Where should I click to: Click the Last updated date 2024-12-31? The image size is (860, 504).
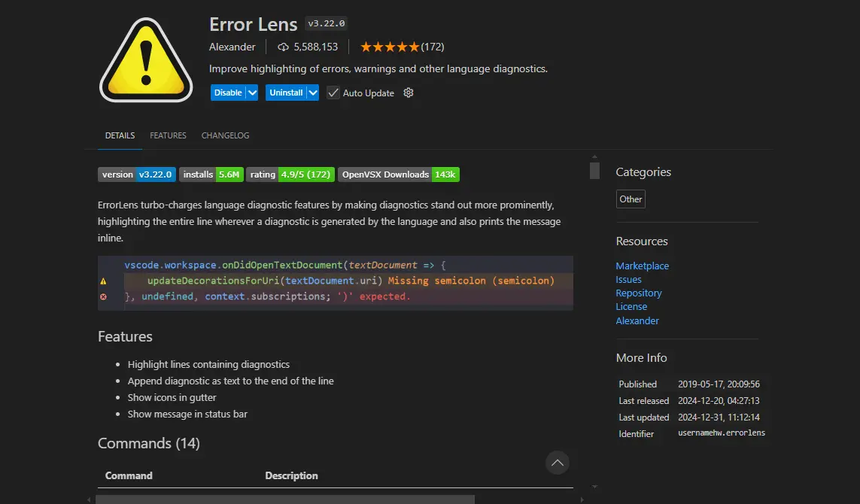click(x=719, y=417)
